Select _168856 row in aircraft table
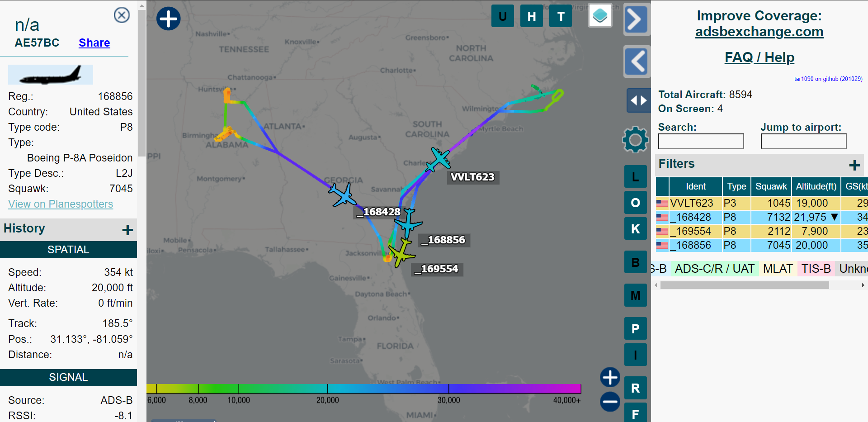Viewport: 868px width, 422px height. pyautogui.click(x=762, y=245)
